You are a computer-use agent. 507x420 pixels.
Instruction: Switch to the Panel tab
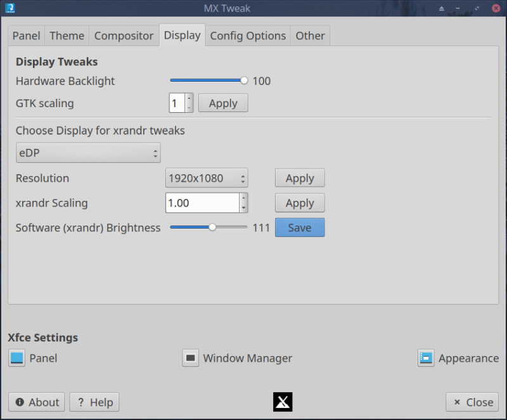(26, 35)
